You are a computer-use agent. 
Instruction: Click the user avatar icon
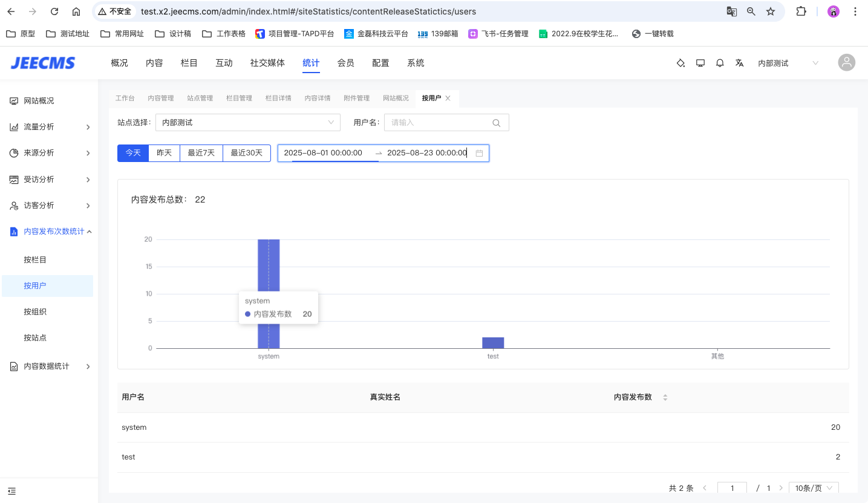click(846, 63)
